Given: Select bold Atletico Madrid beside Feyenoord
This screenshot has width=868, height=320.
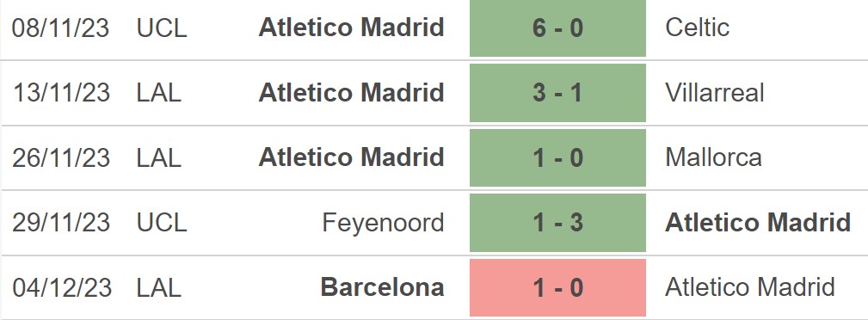Looking at the screenshot, I should pyautogui.click(x=758, y=223).
